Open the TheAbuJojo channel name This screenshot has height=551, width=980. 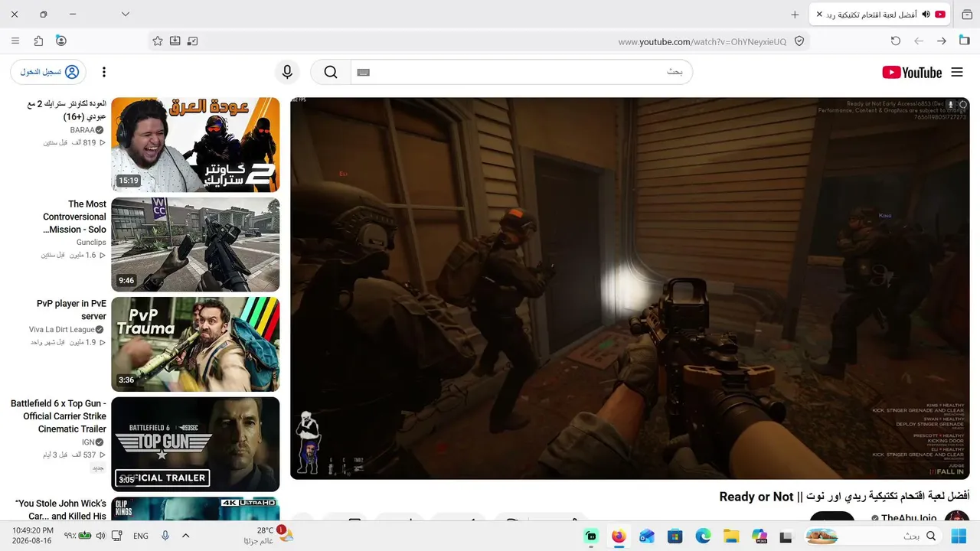(909, 518)
